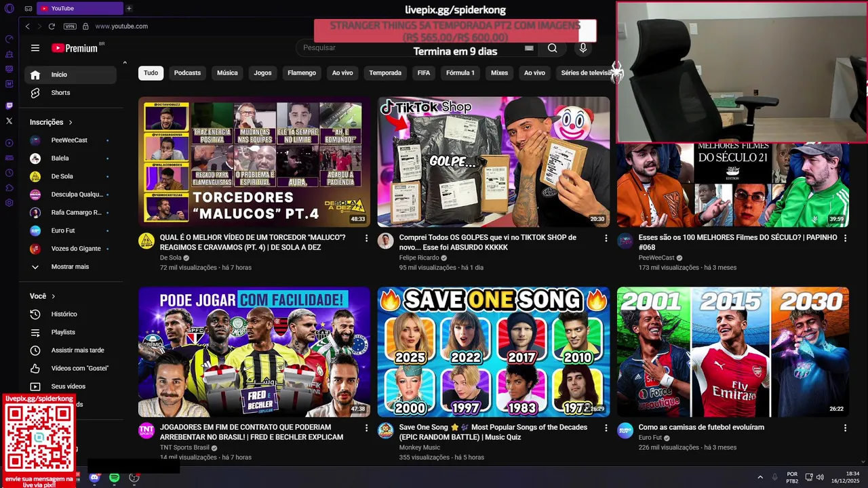
Task: Click the Início home icon
Action: click(x=35, y=75)
